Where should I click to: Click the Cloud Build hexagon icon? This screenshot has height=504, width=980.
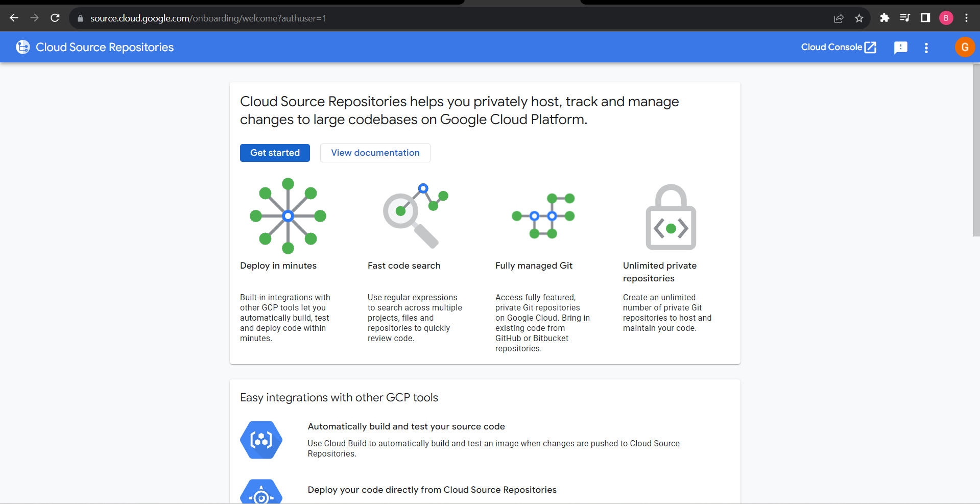tap(261, 440)
